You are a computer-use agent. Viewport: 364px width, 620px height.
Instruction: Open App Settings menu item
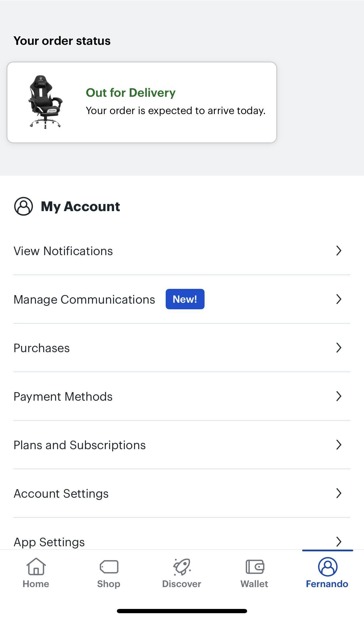49,542
